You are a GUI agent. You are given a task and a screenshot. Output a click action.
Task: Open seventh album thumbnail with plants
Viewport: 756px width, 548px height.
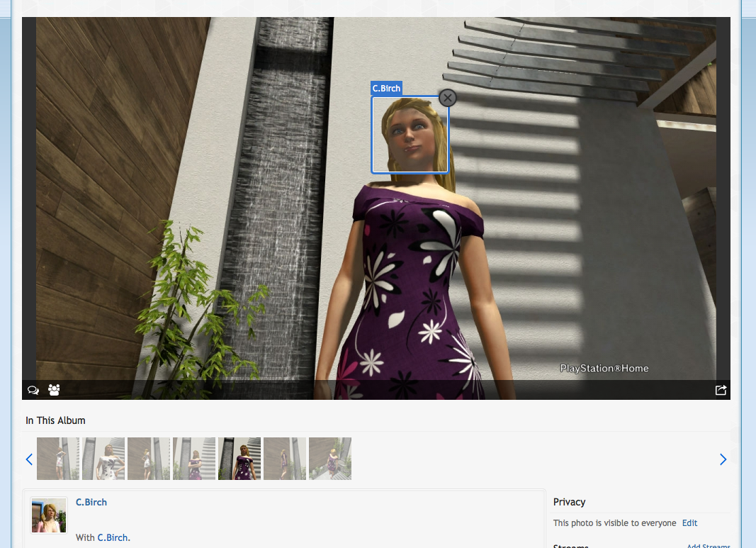coord(329,459)
